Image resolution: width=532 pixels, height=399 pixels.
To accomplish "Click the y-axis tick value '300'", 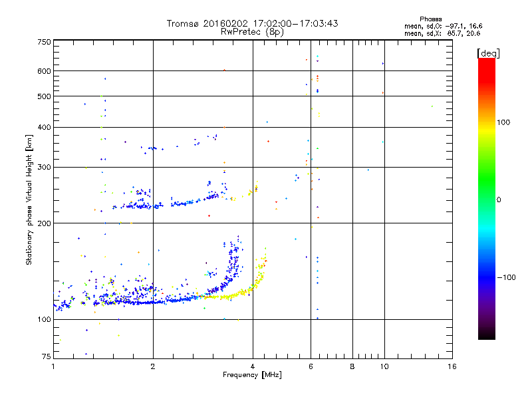I will [x=45, y=167].
